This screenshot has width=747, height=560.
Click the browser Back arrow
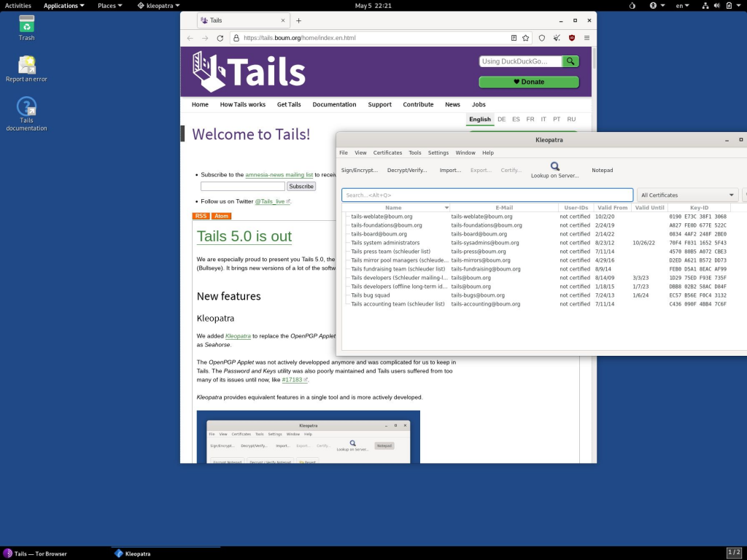click(x=190, y=38)
